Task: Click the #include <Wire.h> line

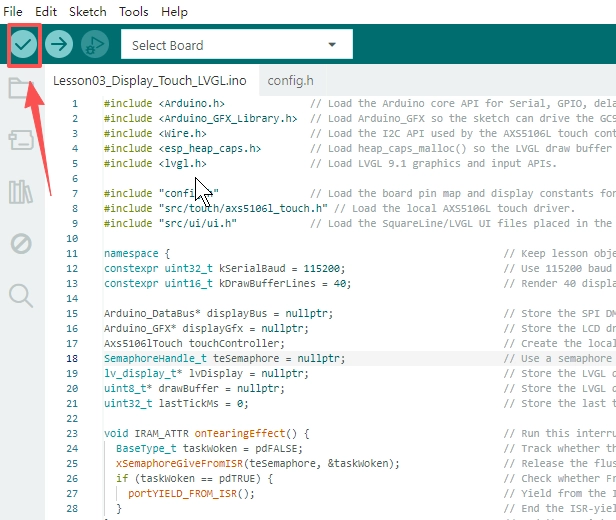Action: click(155, 134)
